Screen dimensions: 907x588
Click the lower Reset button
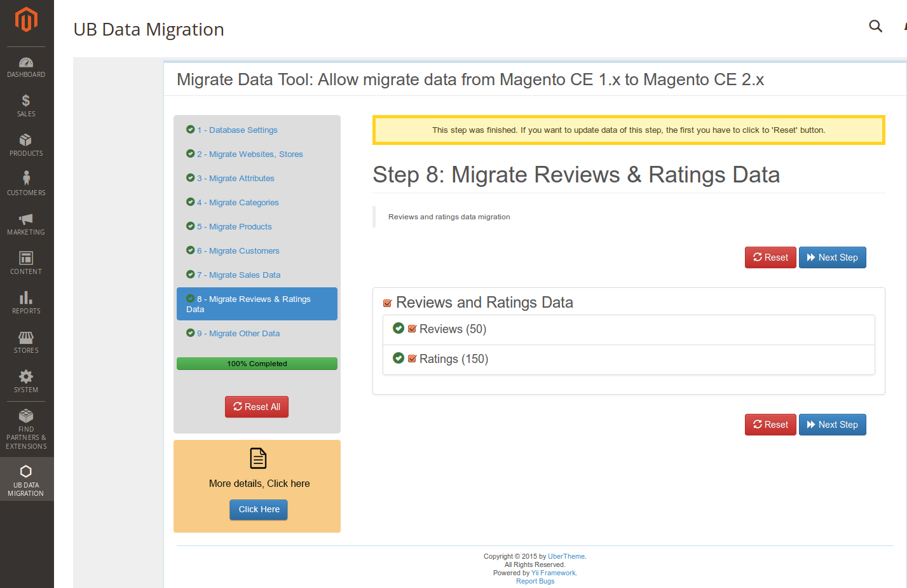pos(770,425)
